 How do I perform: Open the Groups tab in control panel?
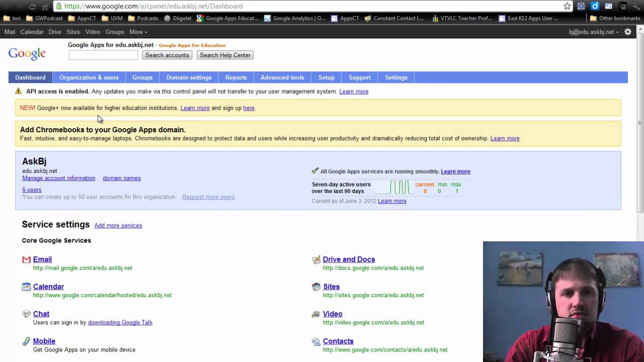point(142,77)
